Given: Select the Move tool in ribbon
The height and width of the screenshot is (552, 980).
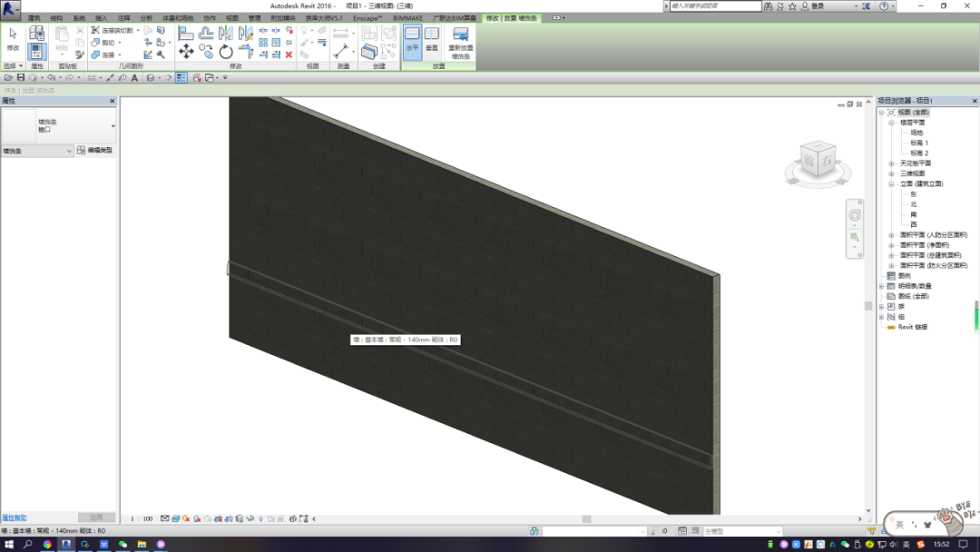Looking at the screenshot, I should (186, 51).
